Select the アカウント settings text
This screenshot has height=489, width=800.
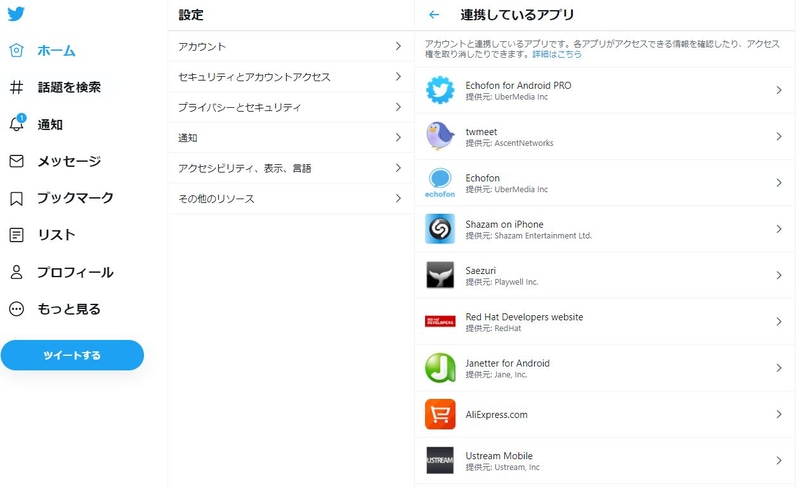(202, 46)
